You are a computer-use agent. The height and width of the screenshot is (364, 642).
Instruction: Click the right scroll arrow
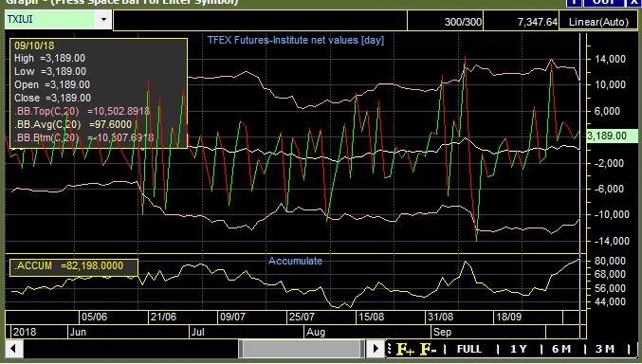tap(375, 349)
